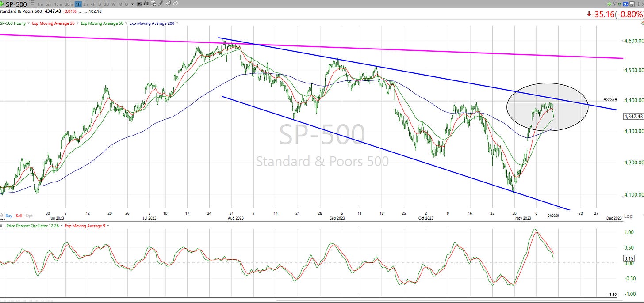Screen dimensions: 644x303
Task: Click the Sep 2023 date axis label
Action: point(337,218)
